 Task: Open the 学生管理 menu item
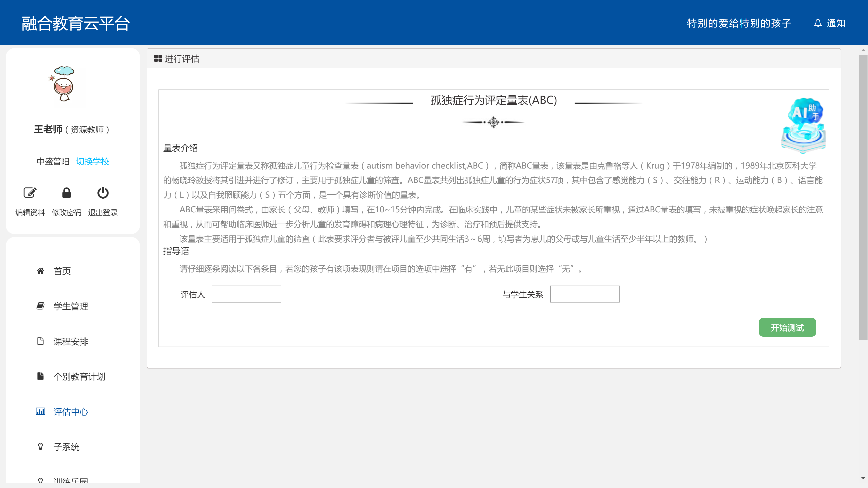(71, 306)
